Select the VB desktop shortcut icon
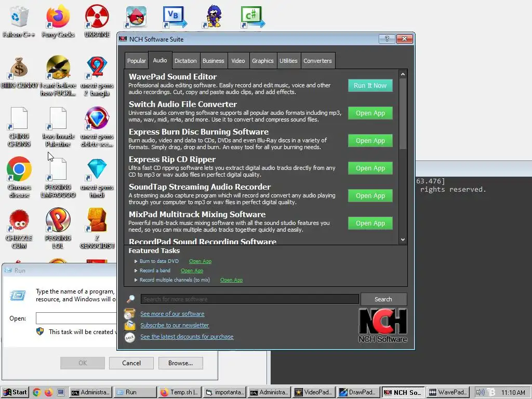The width and height of the screenshot is (532, 399). [175, 17]
